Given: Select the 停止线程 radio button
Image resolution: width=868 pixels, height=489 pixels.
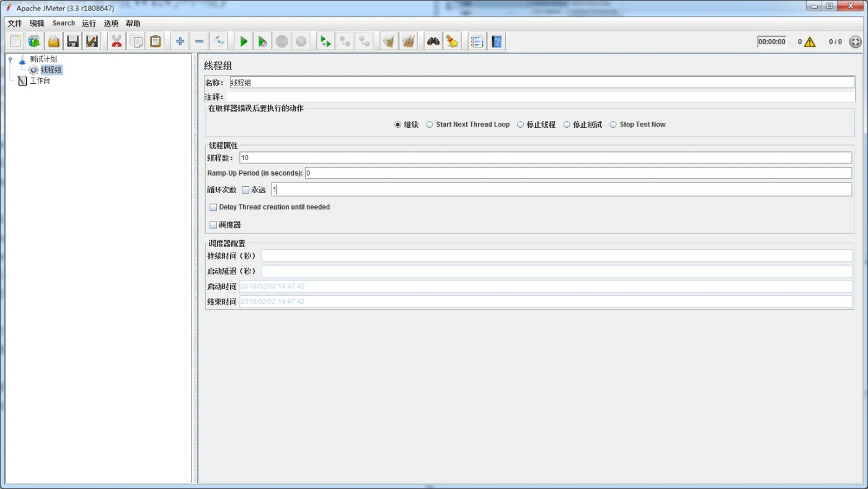Looking at the screenshot, I should [x=519, y=124].
